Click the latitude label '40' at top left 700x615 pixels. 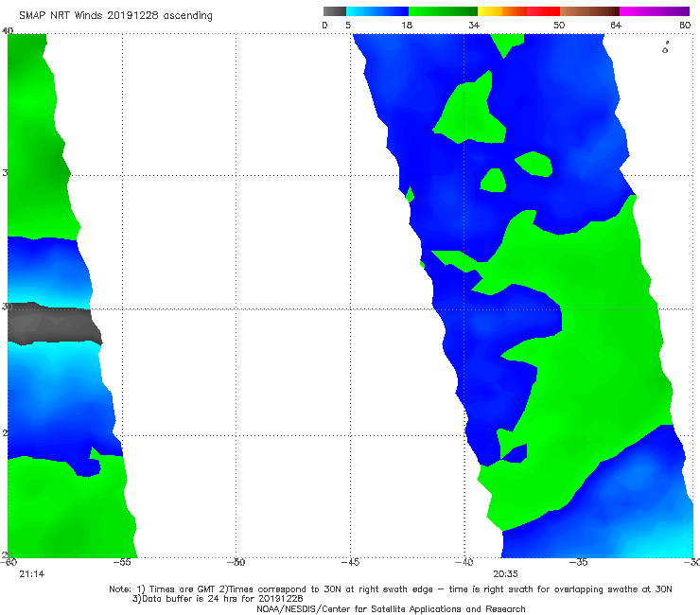pyautogui.click(x=8, y=31)
